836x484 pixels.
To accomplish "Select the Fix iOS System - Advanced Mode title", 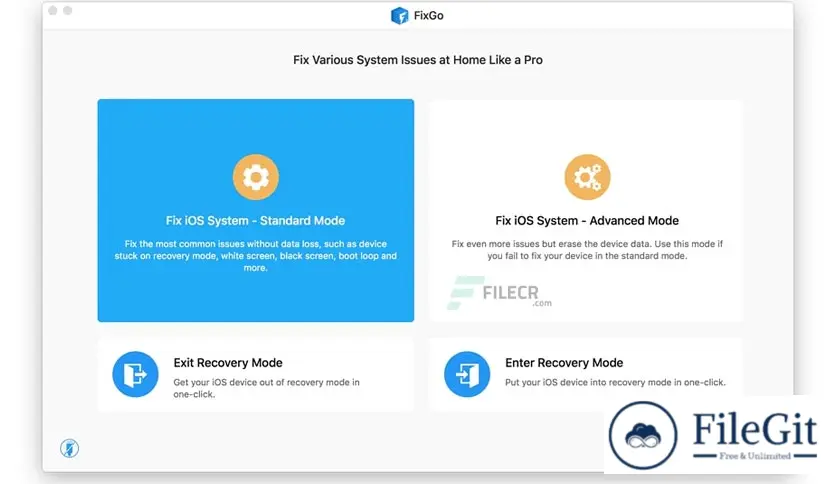I will [x=587, y=221].
